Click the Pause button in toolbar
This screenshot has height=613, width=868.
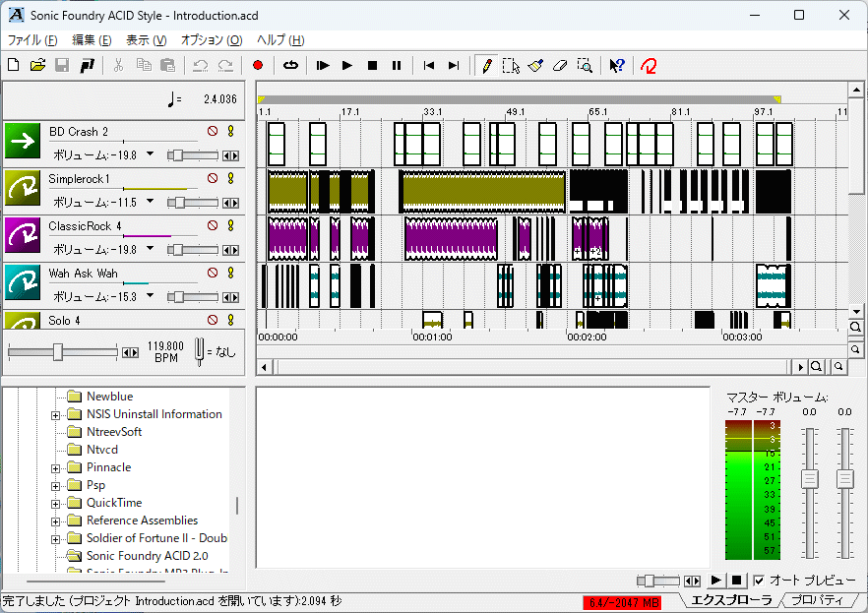tap(397, 65)
